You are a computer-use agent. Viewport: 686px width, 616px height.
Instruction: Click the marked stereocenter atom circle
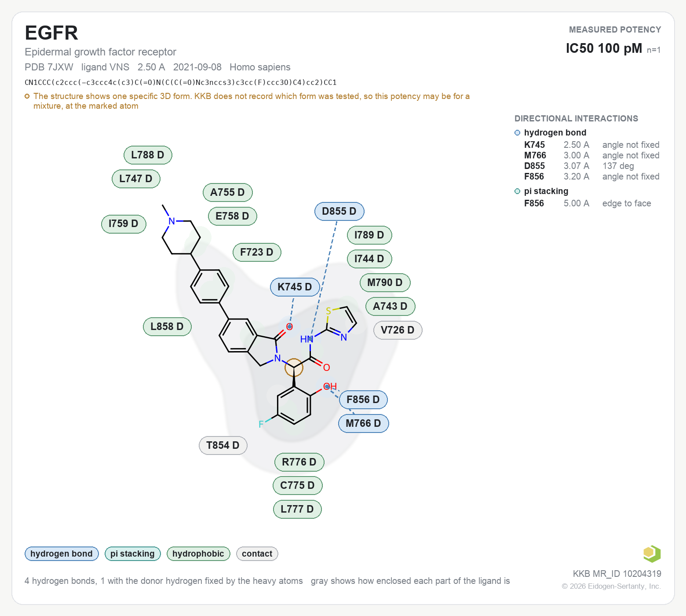pos(294,367)
